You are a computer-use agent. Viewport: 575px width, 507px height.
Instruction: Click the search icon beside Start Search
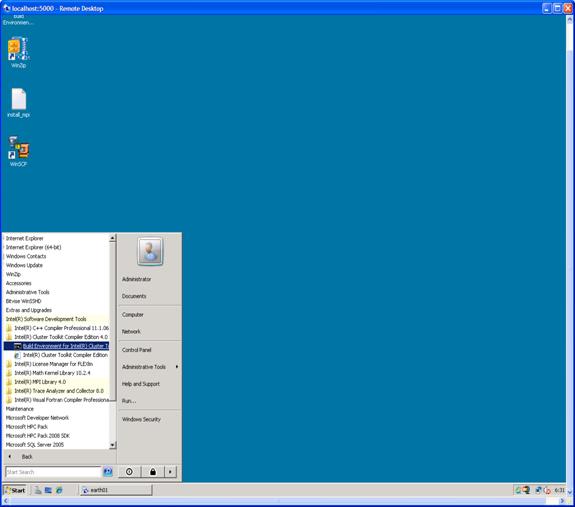pos(108,472)
